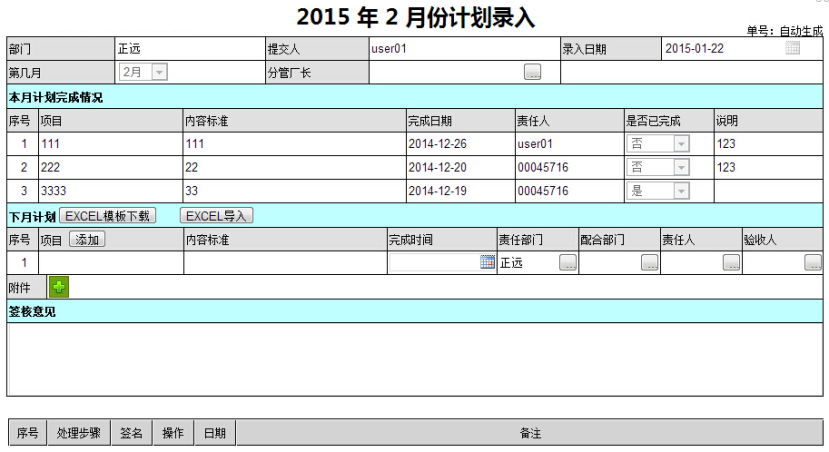Open the 责任人 lookup ellipsis button
Viewport: 829px width, 452px height.
731,263
